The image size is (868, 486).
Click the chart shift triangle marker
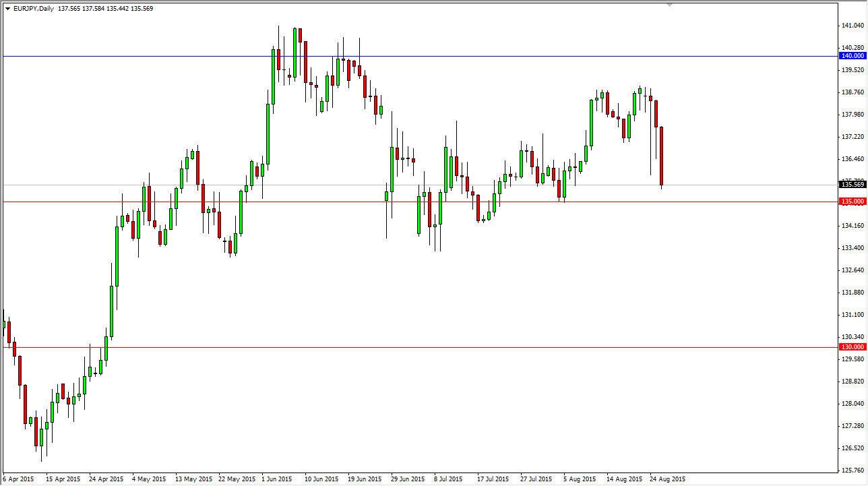point(669,5)
